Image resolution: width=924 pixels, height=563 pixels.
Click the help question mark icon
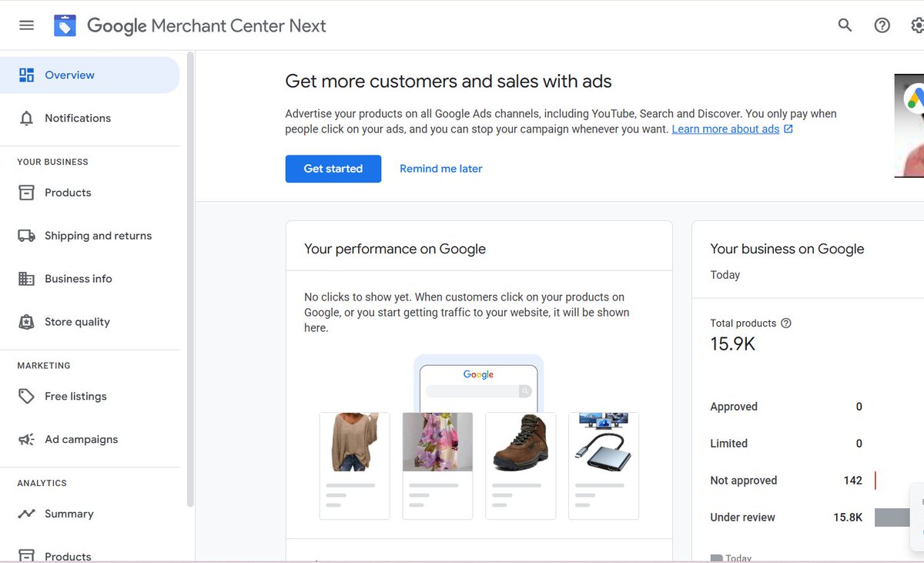[882, 25]
